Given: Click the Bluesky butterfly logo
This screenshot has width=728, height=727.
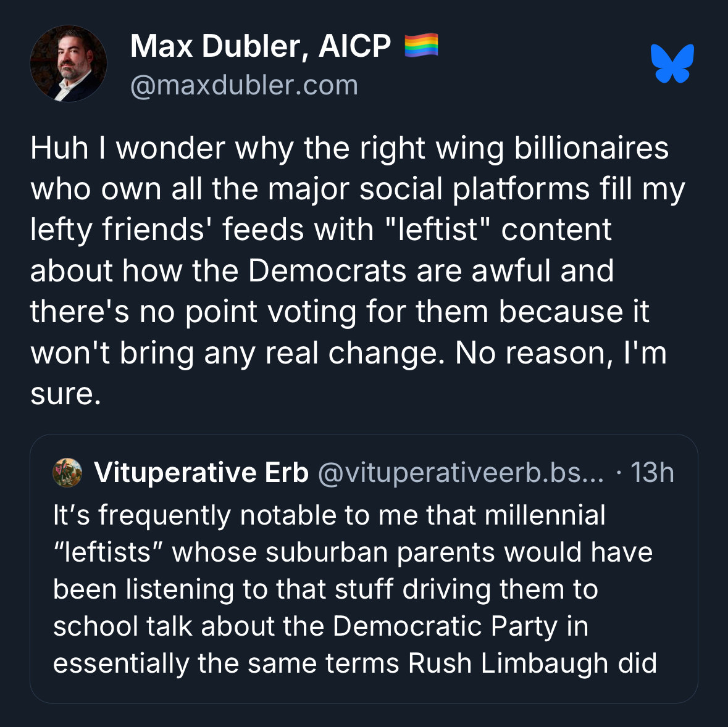Looking at the screenshot, I should click(672, 64).
